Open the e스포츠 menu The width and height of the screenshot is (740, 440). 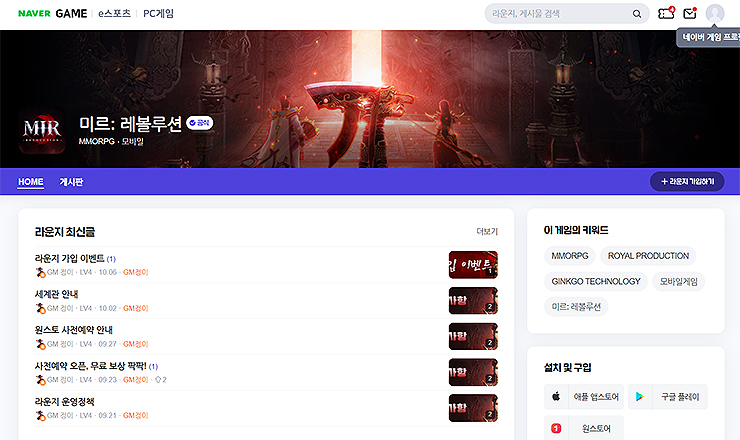(x=114, y=14)
